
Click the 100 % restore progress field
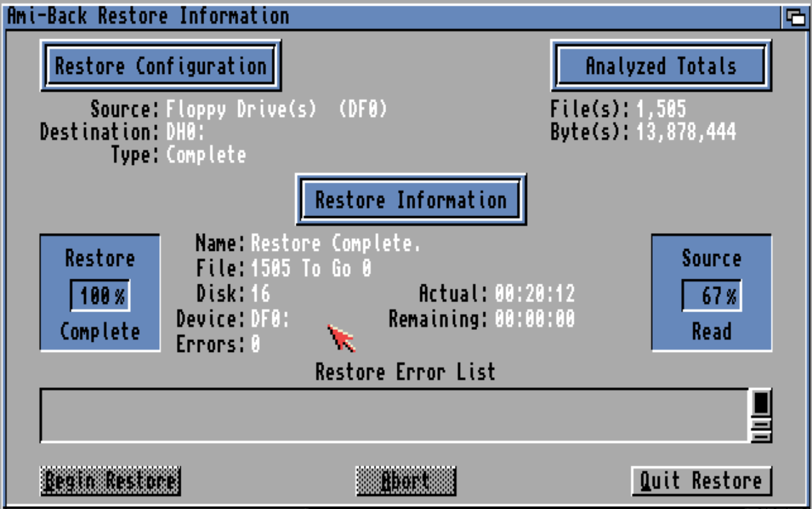pos(100,296)
